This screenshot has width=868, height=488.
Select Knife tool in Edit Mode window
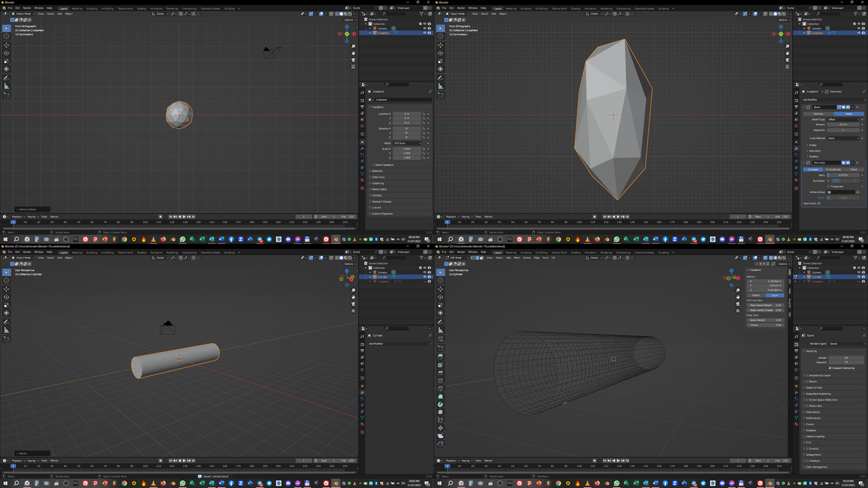440,388
